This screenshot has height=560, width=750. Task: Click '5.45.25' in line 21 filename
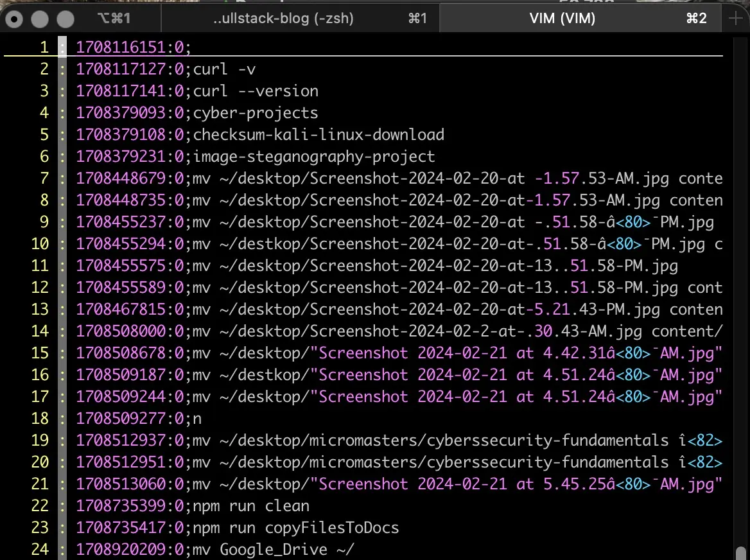[x=575, y=484]
